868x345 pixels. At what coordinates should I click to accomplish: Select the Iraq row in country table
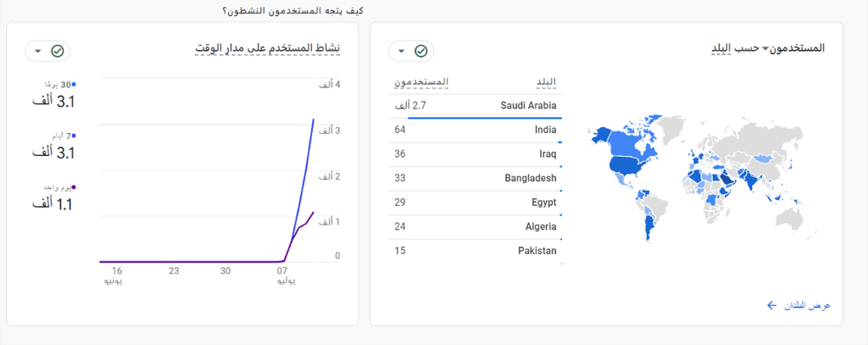pyautogui.click(x=475, y=154)
